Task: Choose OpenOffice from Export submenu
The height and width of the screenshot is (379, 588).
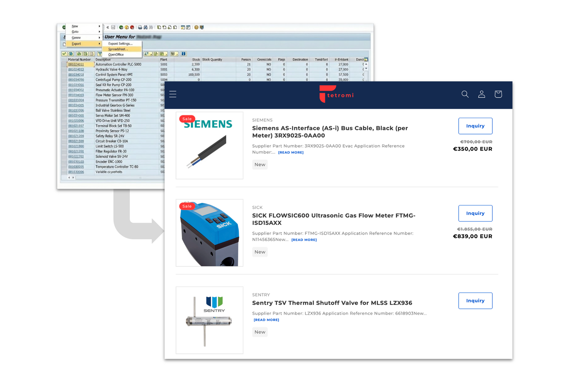Action: tap(116, 55)
